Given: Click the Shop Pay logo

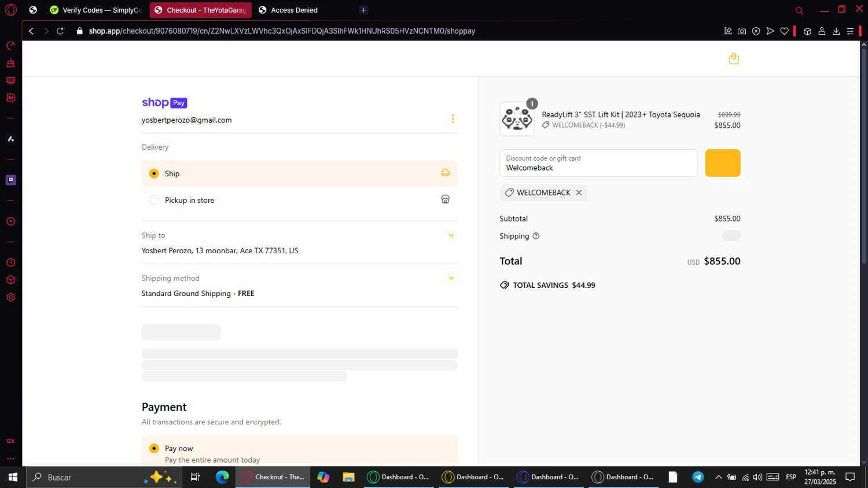Looking at the screenshot, I should coord(164,103).
